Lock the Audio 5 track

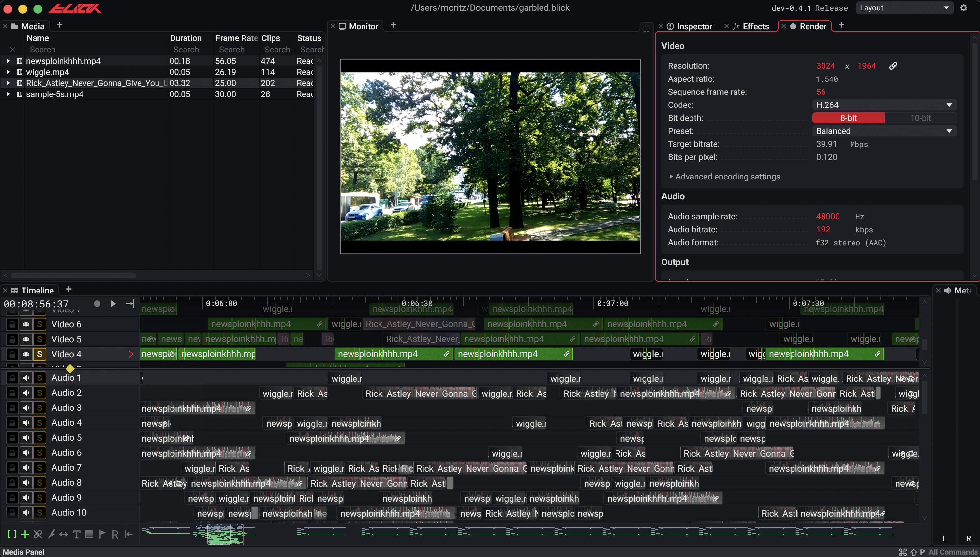(x=12, y=438)
